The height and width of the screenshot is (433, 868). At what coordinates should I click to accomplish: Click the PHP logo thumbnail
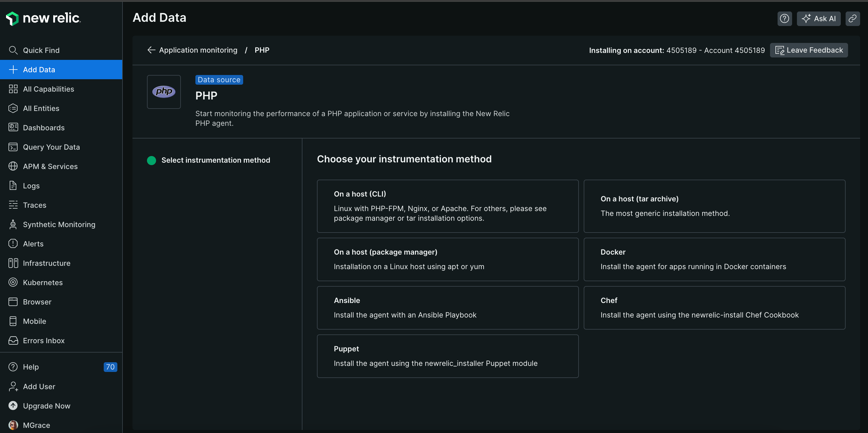pos(164,92)
